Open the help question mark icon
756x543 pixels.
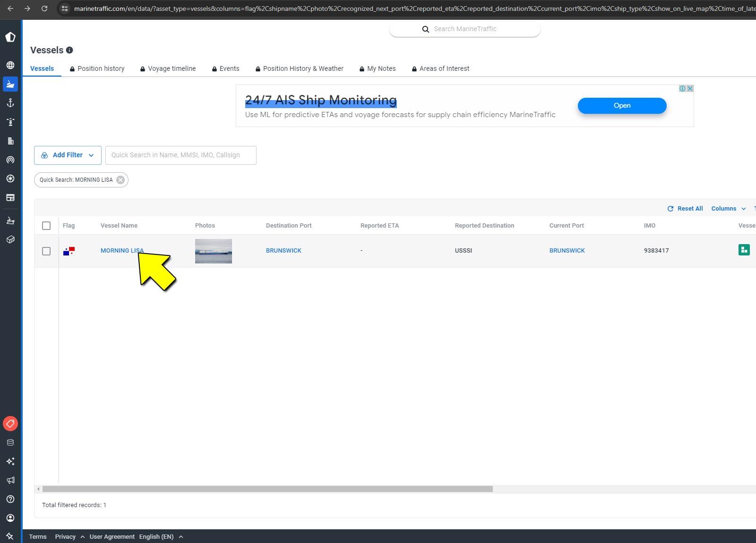tap(10, 499)
